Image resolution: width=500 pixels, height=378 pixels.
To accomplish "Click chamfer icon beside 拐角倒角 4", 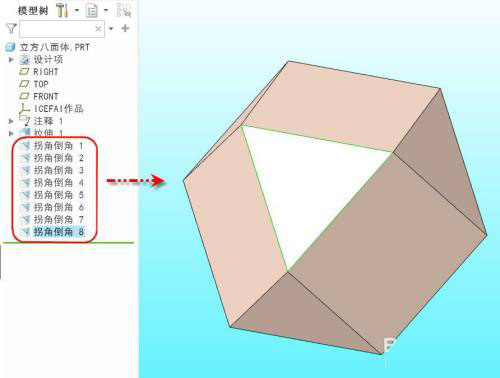I will pyautogui.click(x=26, y=183).
